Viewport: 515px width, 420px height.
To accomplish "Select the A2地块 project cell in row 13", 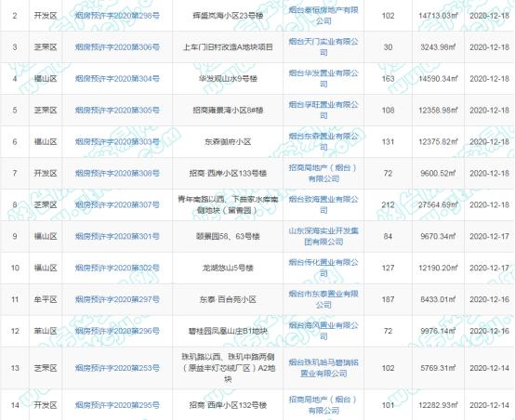I will pos(228,368).
